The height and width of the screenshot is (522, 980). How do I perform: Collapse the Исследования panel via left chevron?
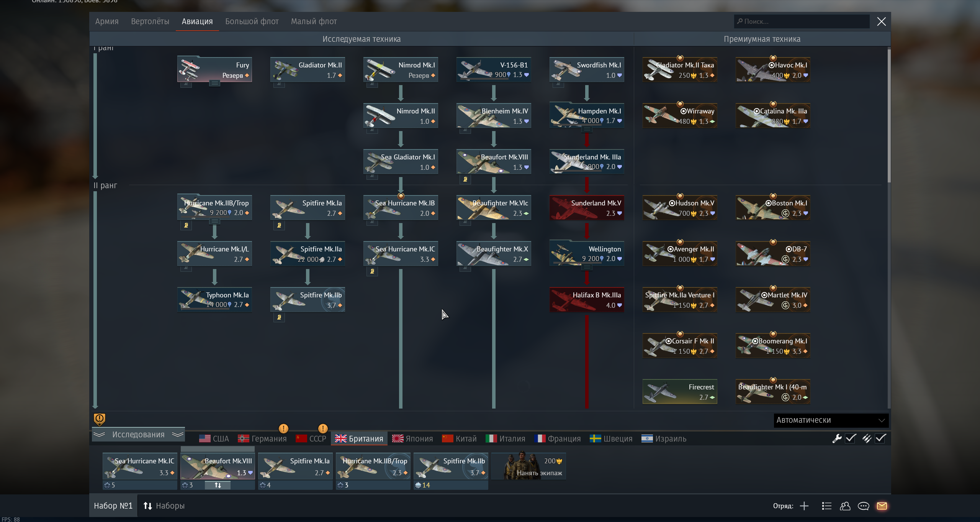99,435
